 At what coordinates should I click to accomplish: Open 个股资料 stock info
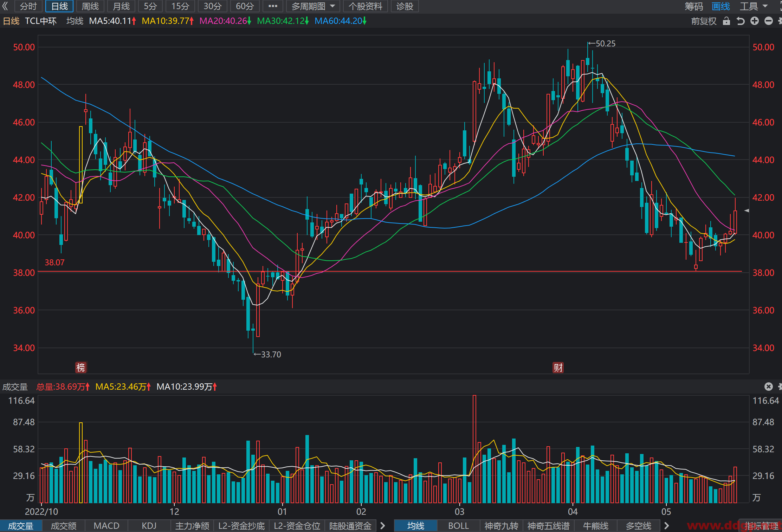click(366, 6)
